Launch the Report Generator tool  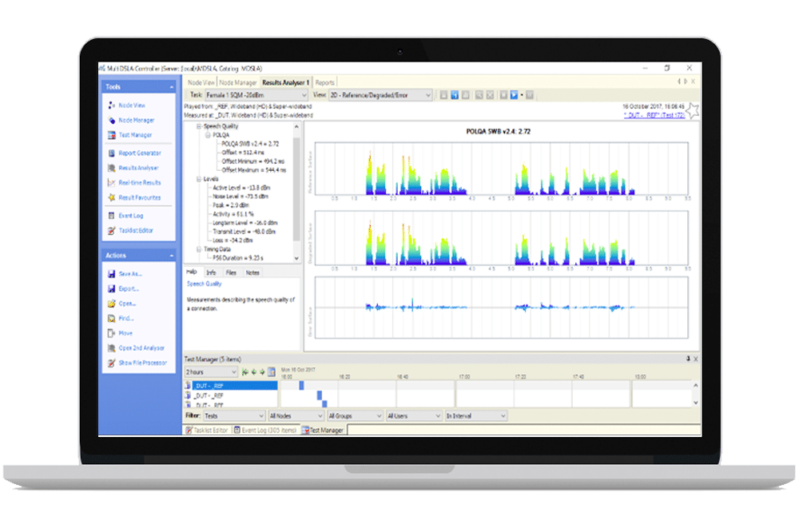click(x=139, y=153)
